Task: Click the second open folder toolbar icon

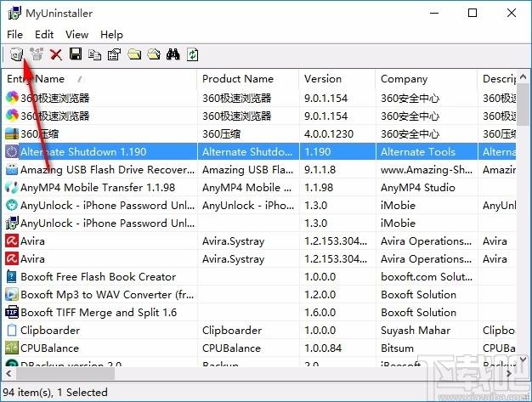Action: (154, 54)
